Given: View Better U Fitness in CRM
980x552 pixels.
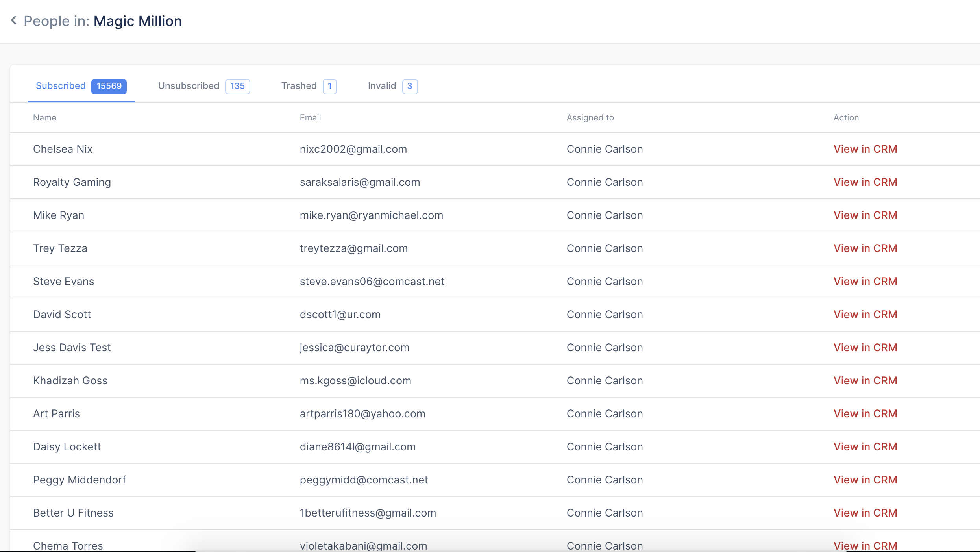Looking at the screenshot, I should pos(865,512).
